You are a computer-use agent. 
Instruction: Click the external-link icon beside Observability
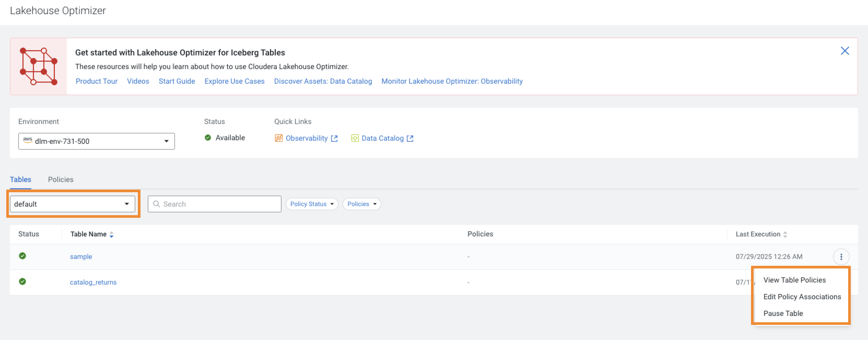point(334,138)
